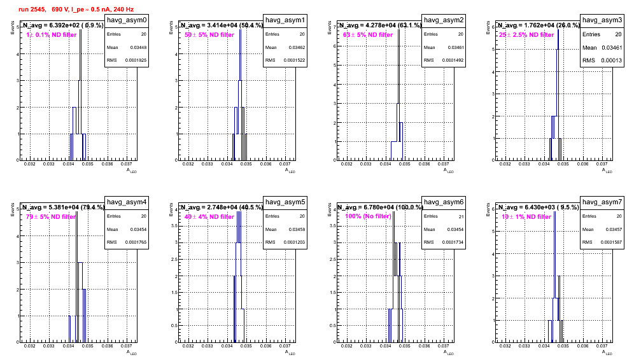Click Mean value 0.03457 in havg_asym7 box
The width and height of the screenshot is (634, 364).
pos(614,229)
